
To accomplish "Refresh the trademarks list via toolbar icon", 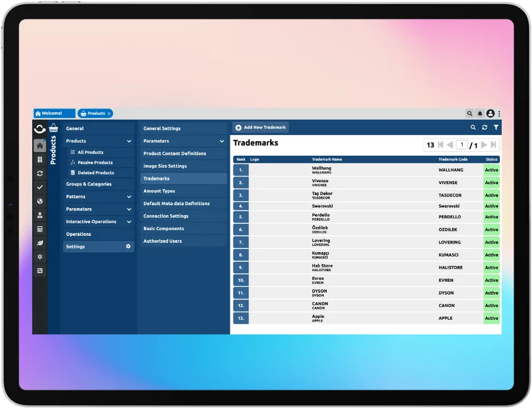I will (x=485, y=127).
